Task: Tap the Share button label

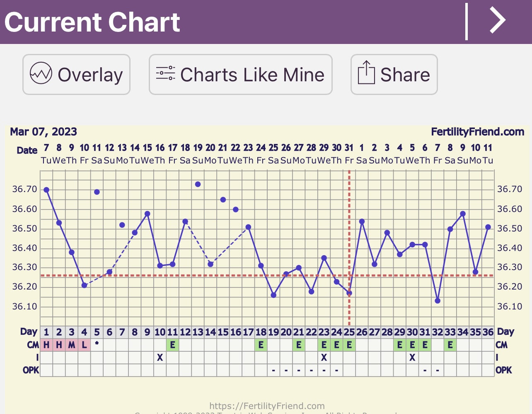Action: click(x=405, y=75)
